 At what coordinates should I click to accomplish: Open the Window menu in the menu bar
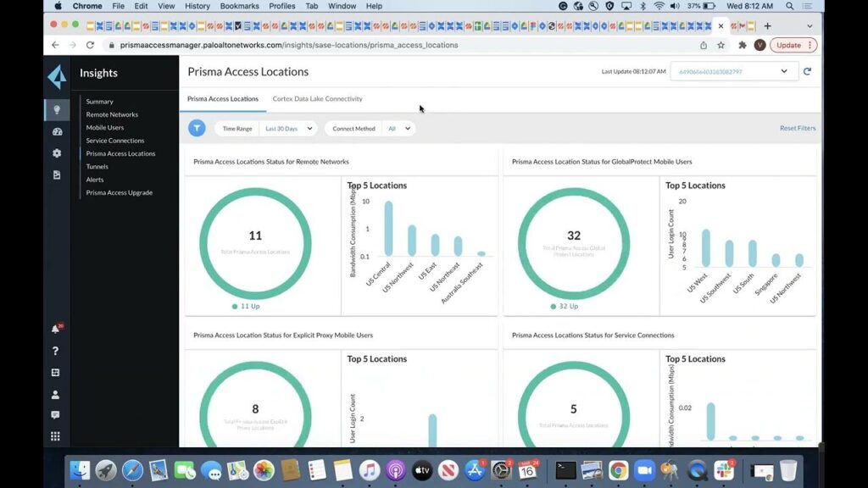342,6
